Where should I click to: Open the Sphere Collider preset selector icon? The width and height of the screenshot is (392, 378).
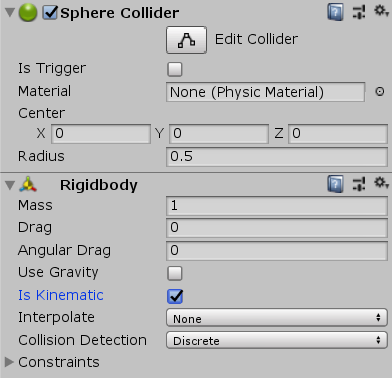(359, 12)
